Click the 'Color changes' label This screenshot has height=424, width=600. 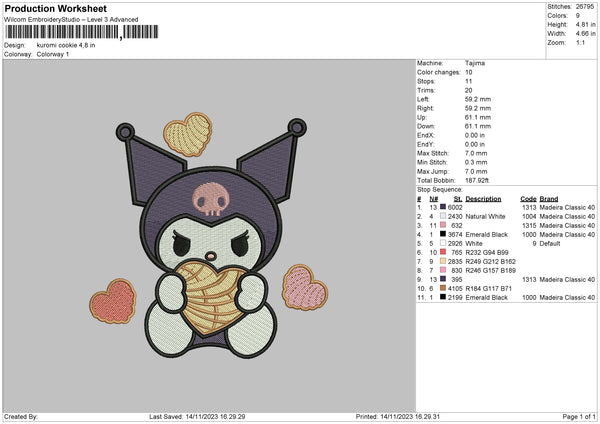point(439,72)
